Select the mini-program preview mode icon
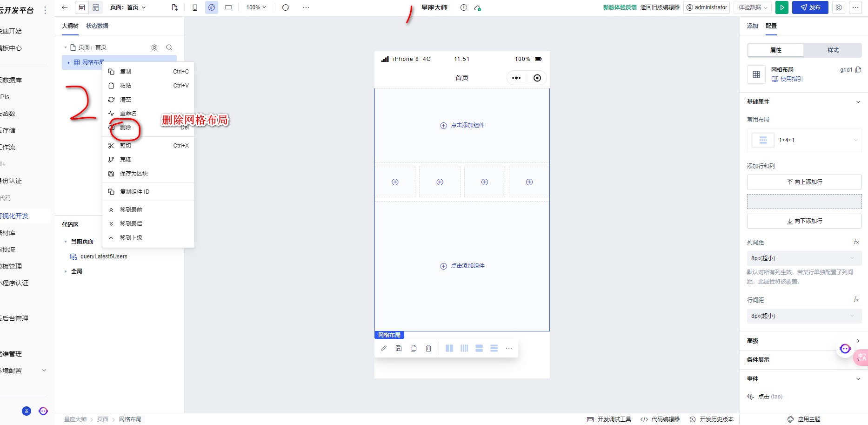 (212, 7)
